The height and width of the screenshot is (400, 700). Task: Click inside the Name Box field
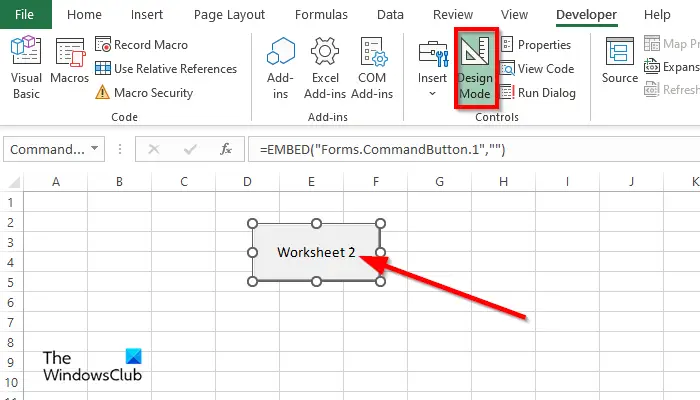47,149
